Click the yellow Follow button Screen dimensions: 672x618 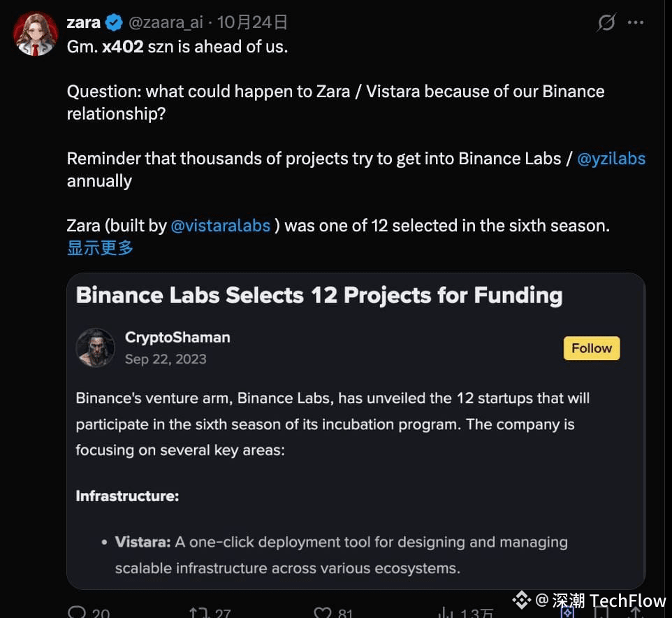592,348
